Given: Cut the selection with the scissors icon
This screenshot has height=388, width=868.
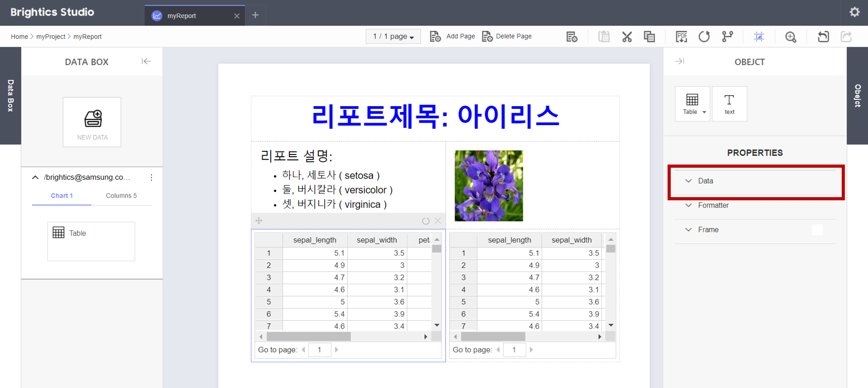Looking at the screenshot, I should 627,37.
